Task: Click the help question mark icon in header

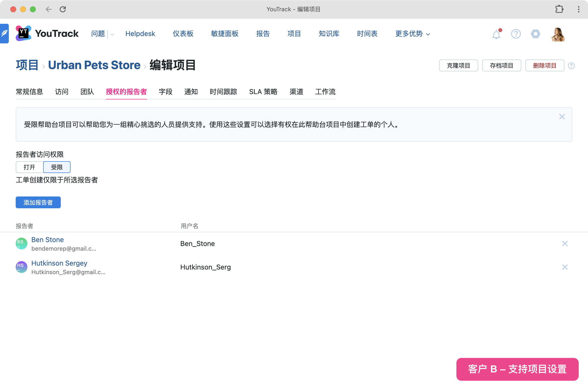Action: [516, 34]
